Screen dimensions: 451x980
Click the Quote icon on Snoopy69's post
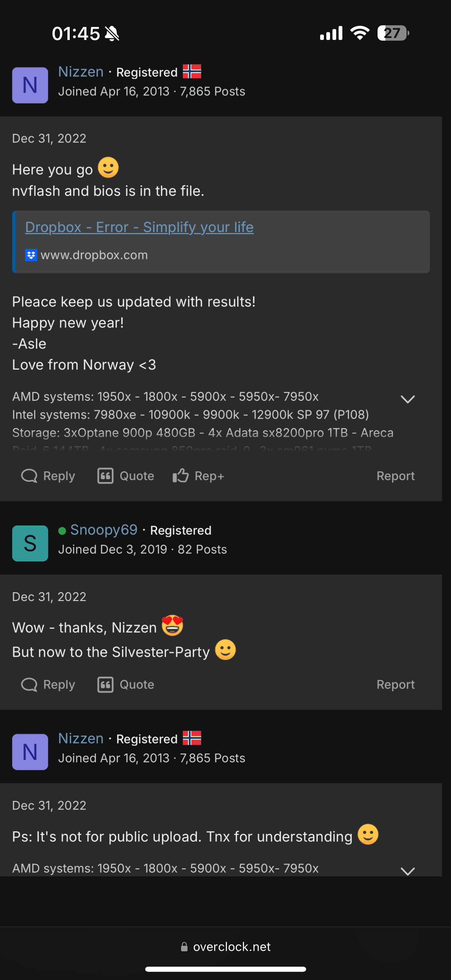105,684
